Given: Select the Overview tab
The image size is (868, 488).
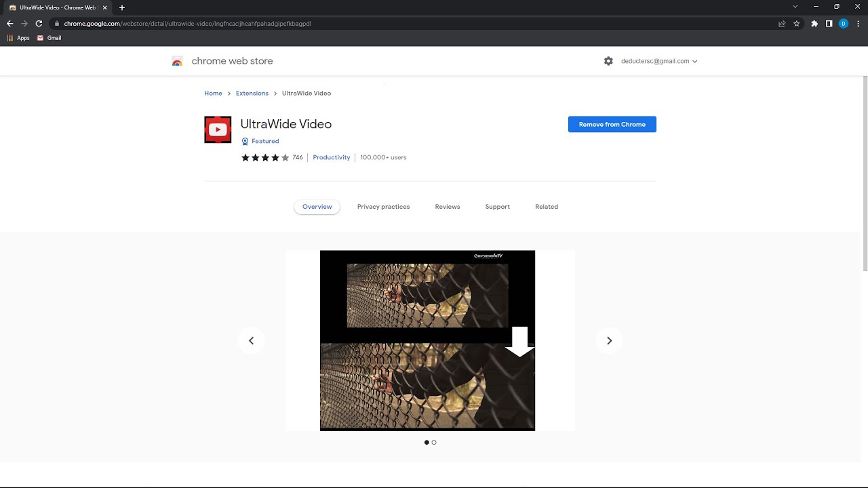Looking at the screenshot, I should 317,207.
